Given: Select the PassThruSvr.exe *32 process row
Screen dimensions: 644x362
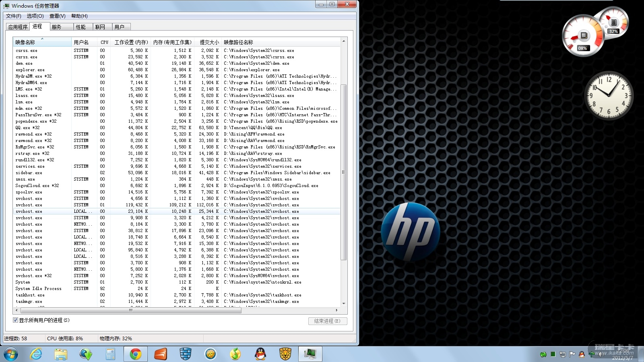Looking at the screenshot, I should click(x=177, y=115).
